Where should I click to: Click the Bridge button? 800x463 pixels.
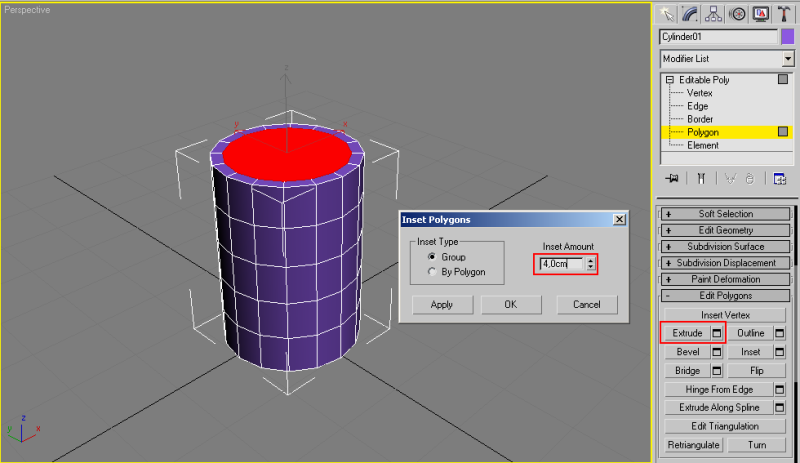point(687,371)
